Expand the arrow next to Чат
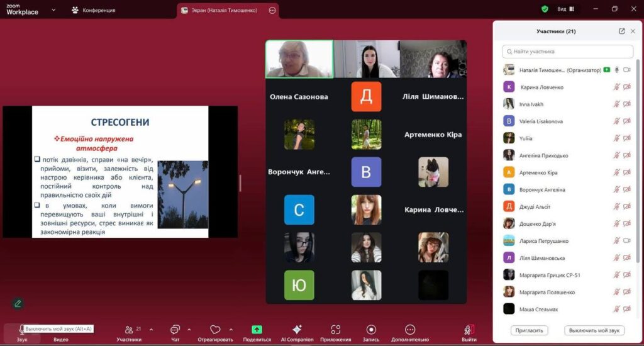This screenshot has width=644, height=346. (189, 329)
